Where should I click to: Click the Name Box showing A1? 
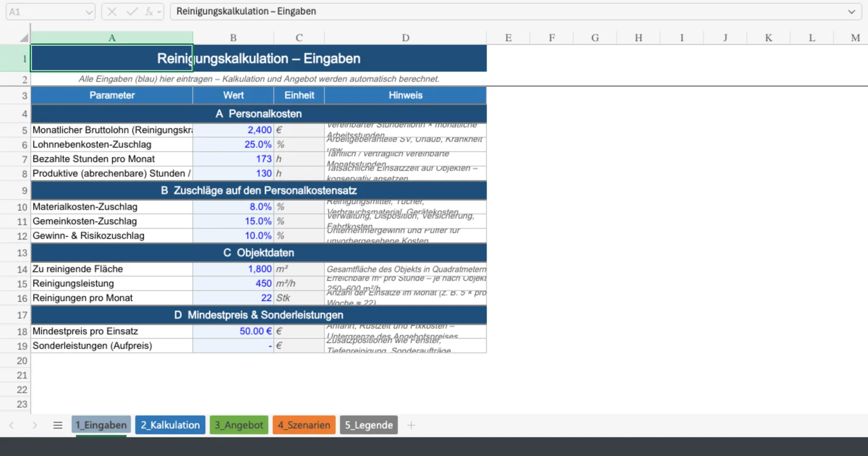click(x=46, y=11)
